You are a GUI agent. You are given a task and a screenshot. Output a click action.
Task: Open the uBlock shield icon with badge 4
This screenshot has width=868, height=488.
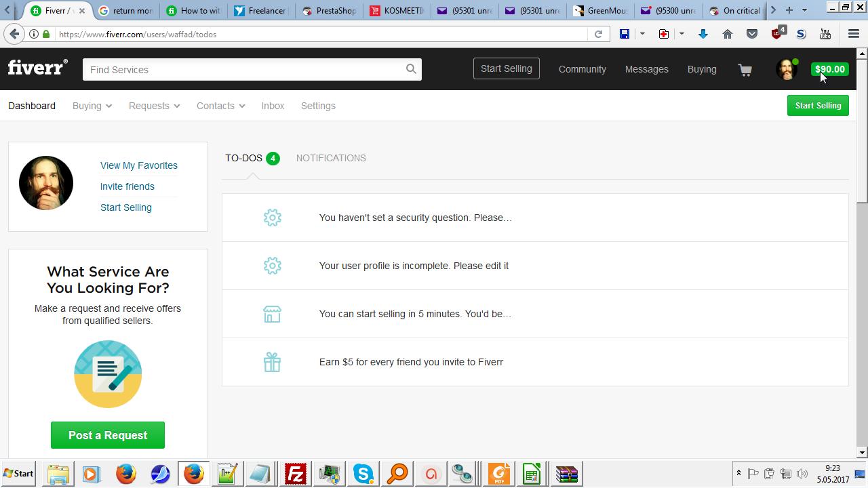(778, 33)
